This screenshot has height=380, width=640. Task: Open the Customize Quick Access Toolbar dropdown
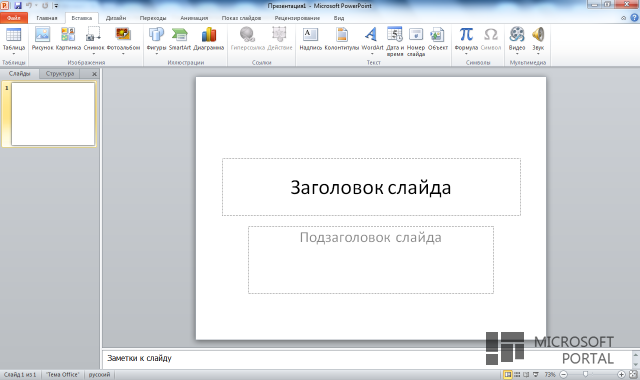click(x=56, y=6)
